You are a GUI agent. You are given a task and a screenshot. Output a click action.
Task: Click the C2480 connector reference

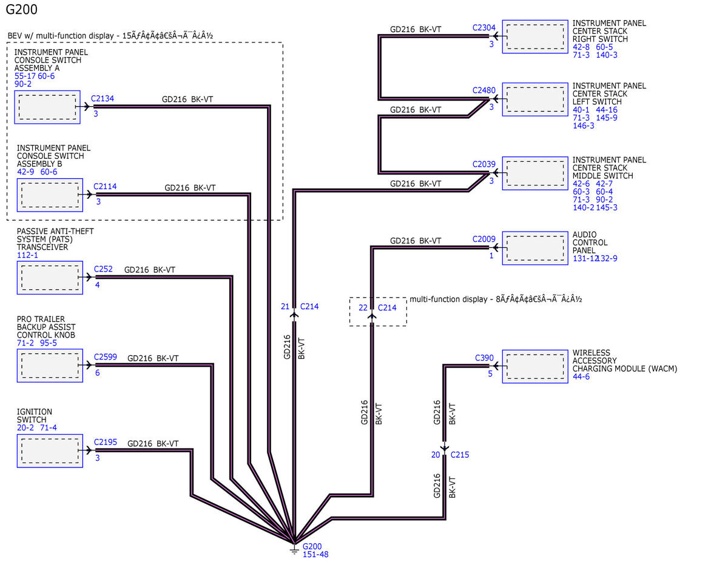pyautogui.click(x=484, y=90)
